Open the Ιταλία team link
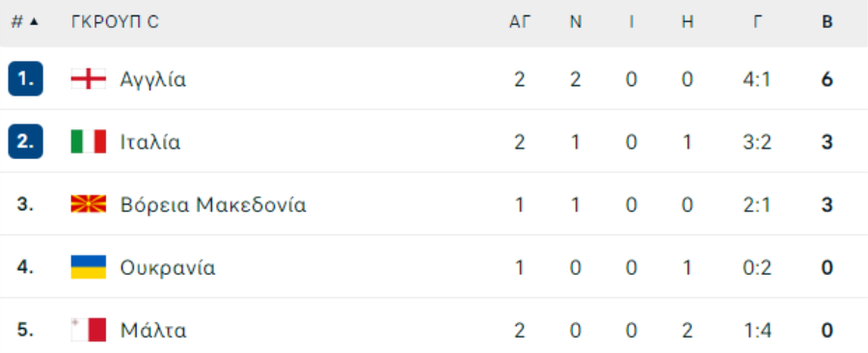The image size is (868, 353). click(150, 143)
